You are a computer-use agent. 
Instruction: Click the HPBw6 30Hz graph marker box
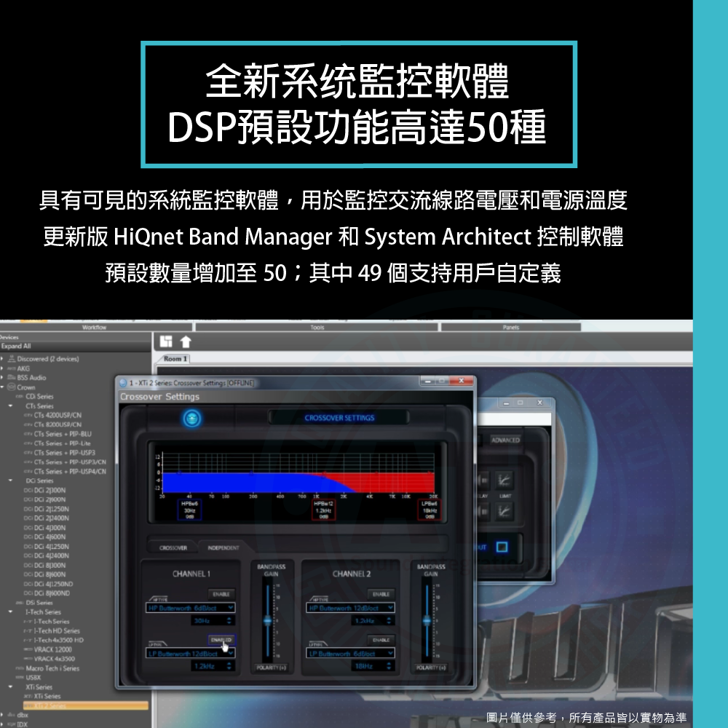[x=189, y=510]
